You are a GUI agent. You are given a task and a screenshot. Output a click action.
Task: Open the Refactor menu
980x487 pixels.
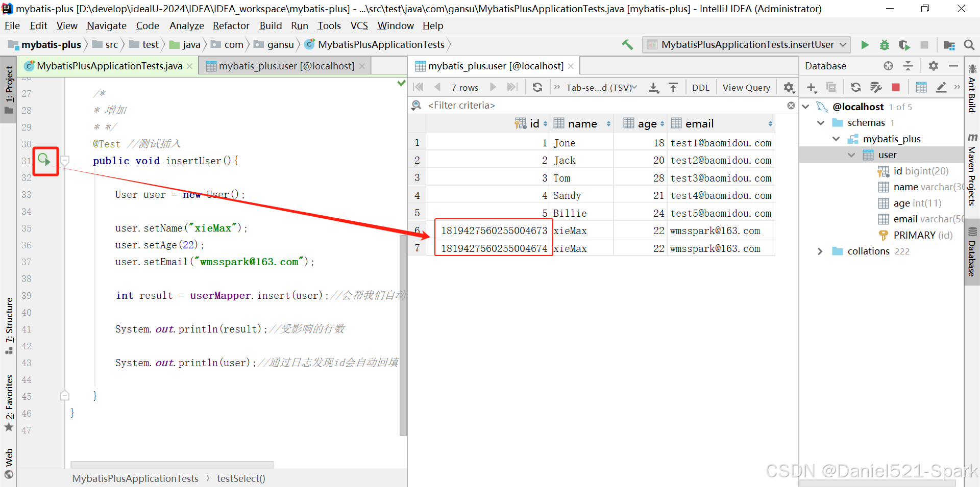[x=231, y=25]
